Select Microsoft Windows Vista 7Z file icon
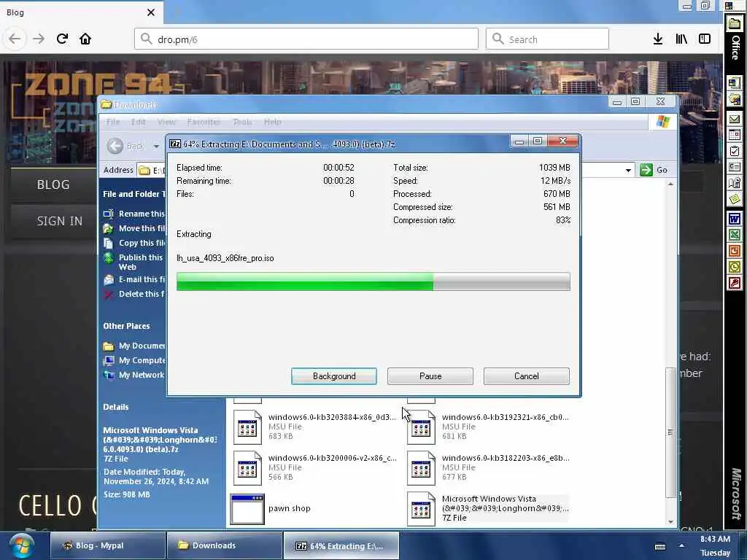The height and width of the screenshot is (560, 747). tap(421, 509)
